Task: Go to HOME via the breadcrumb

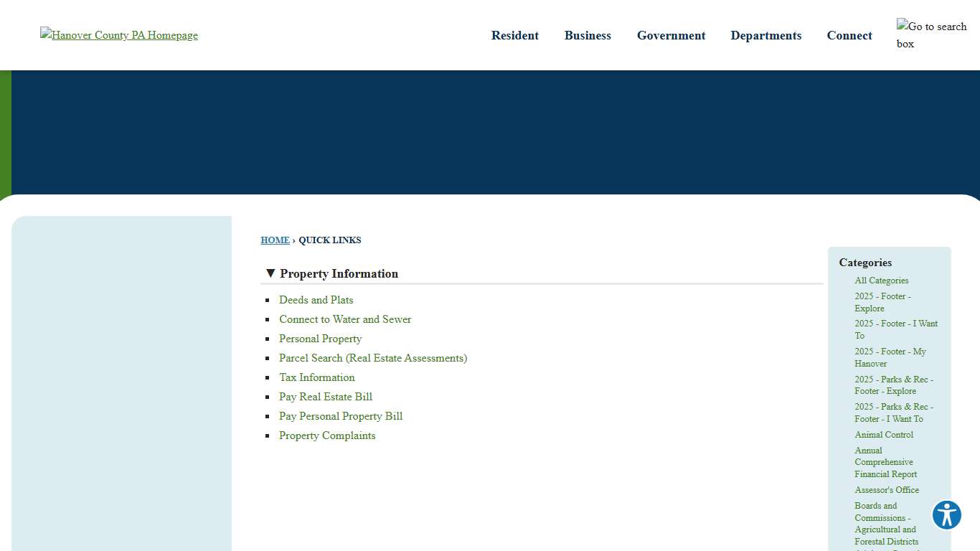Action: tap(275, 240)
